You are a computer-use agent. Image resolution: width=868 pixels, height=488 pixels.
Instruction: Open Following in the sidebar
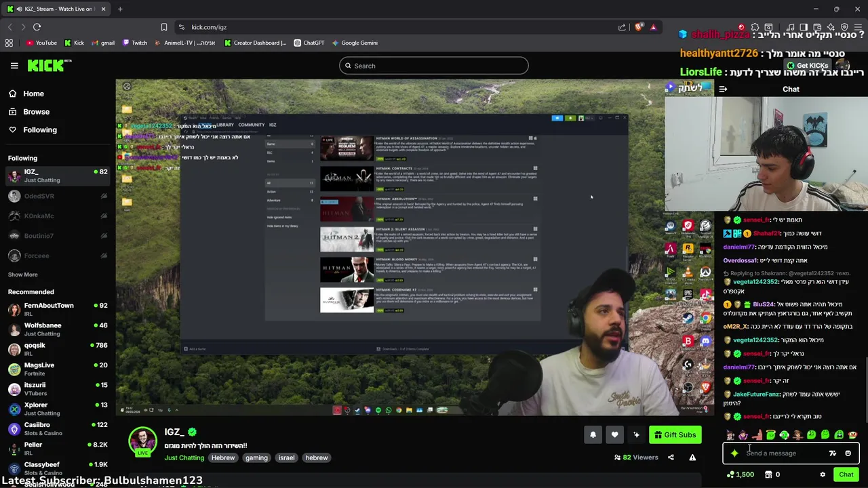[x=33, y=129]
